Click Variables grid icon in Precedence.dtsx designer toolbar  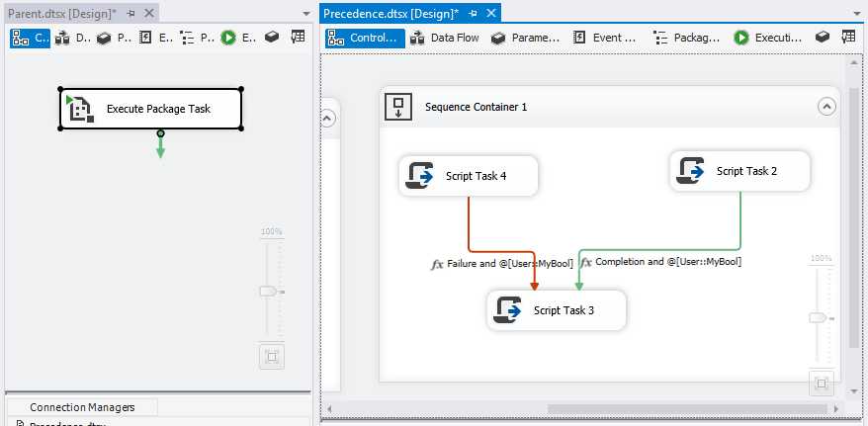[x=848, y=38]
